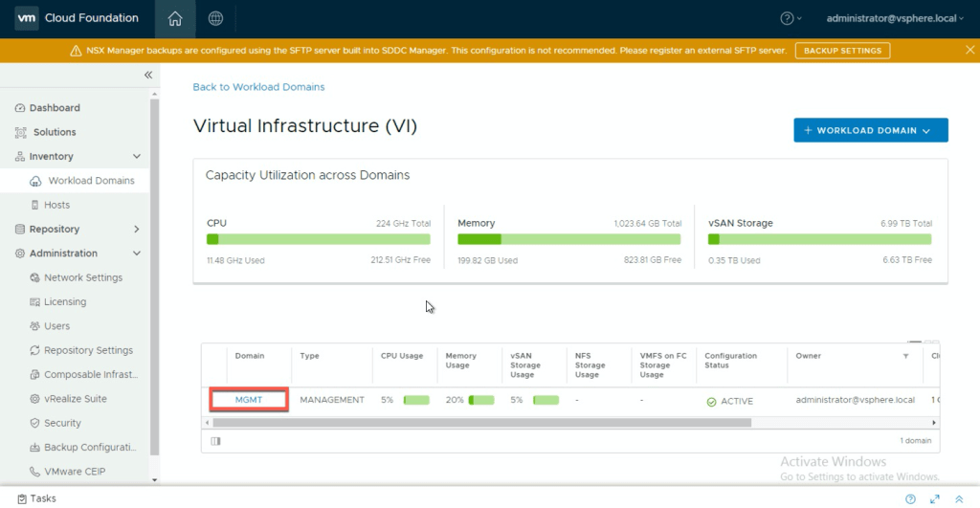980x508 pixels.
Task: Open the Workload Domain dropdown button
Action: point(870,130)
